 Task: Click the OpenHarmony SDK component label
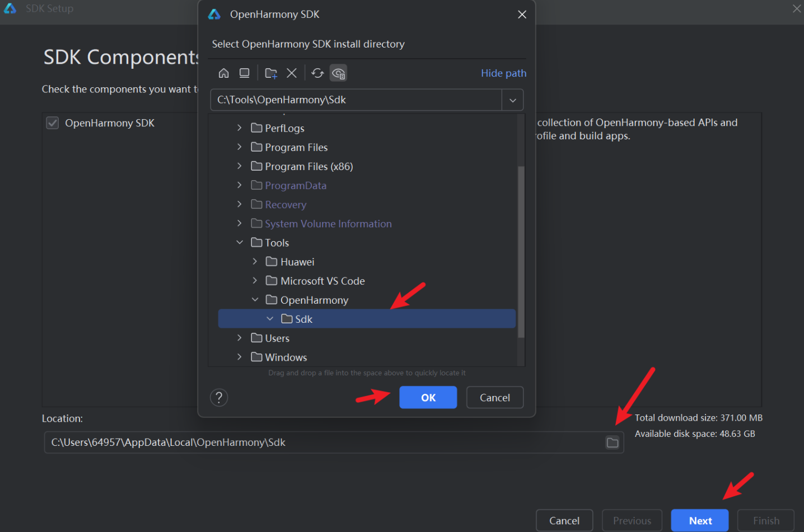pos(110,123)
